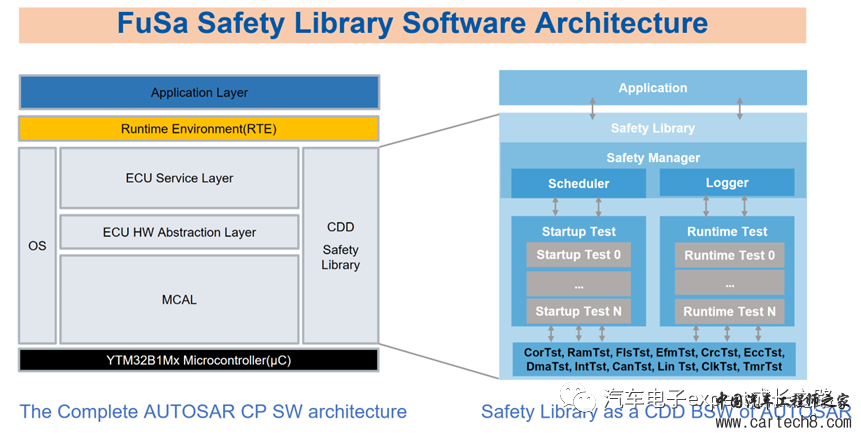Select the Runtime Test 0 box

click(x=729, y=255)
